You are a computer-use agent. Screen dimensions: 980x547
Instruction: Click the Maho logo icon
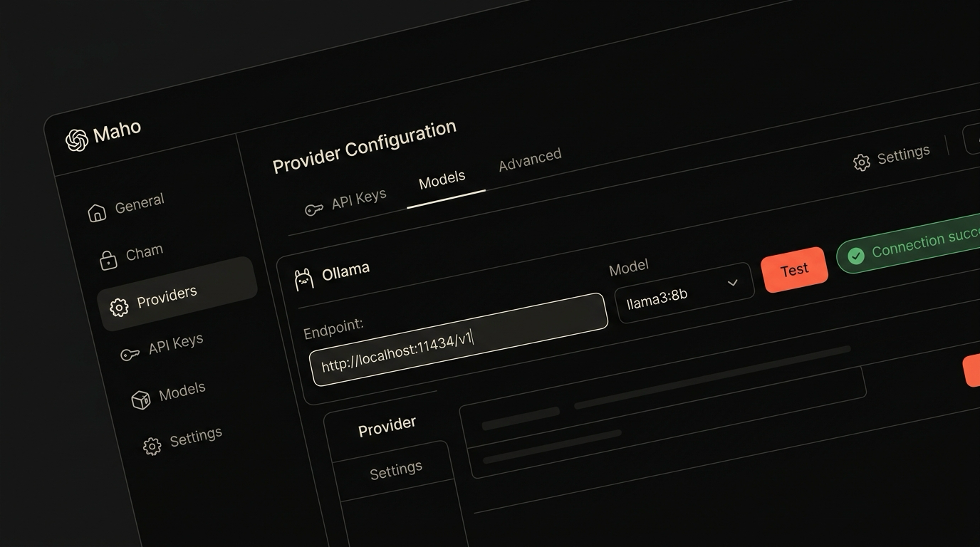click(x=77, y=140)
